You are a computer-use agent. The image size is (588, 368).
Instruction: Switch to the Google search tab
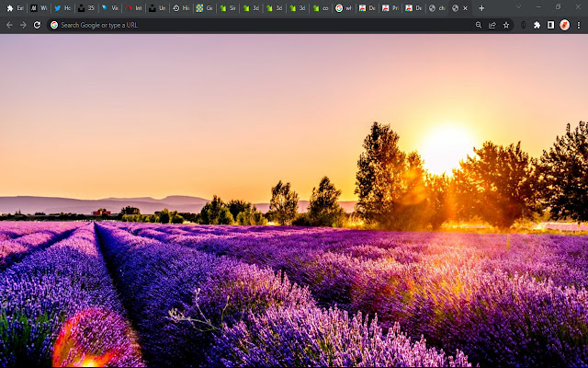coord(345,7)
